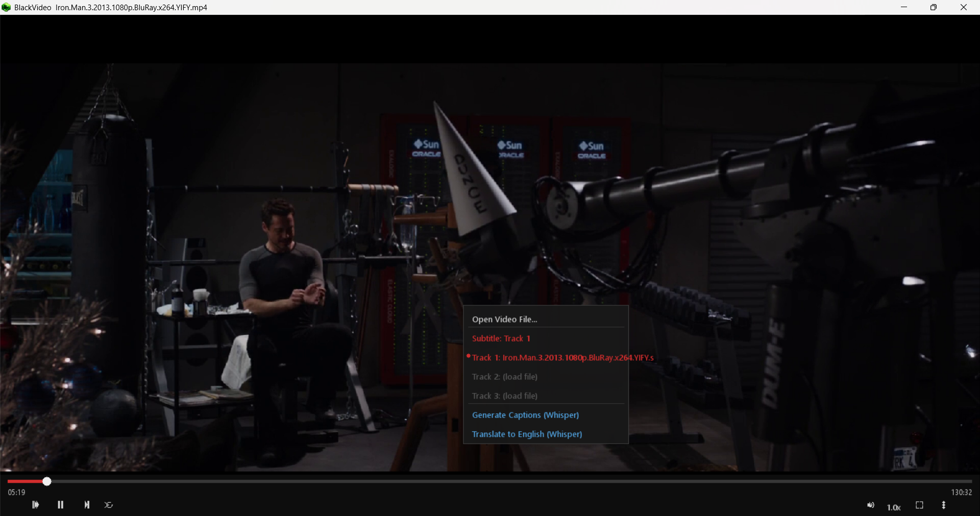Click Generate Captions (Whisper)
980x516 pixels.
[x=546, y=415]
